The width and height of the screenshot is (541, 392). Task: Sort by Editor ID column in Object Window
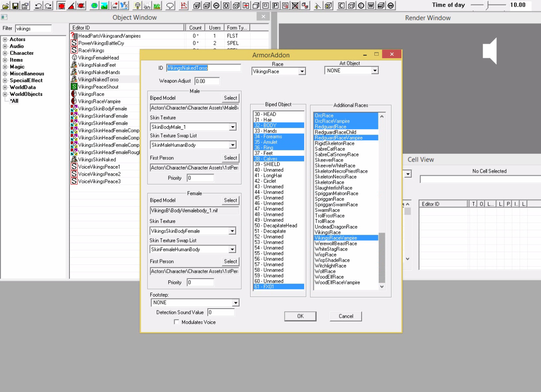(x=127, y=28)
